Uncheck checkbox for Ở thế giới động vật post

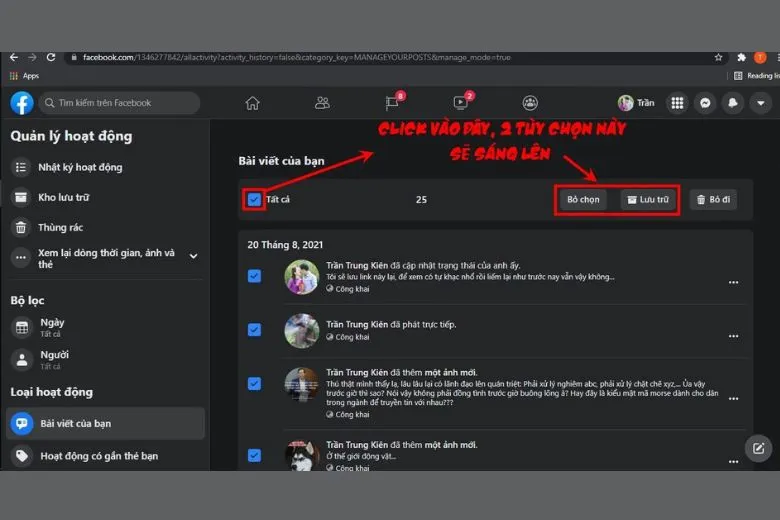click(x=254, y=455)
